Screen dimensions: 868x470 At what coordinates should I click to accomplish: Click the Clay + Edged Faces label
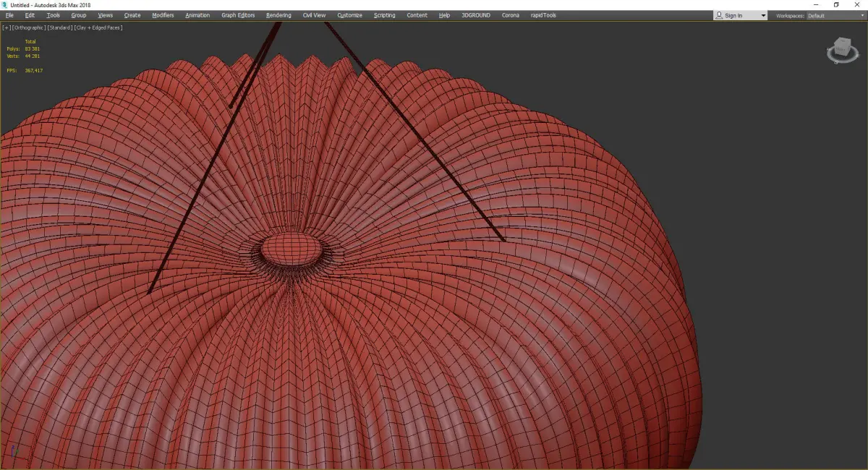98,27
